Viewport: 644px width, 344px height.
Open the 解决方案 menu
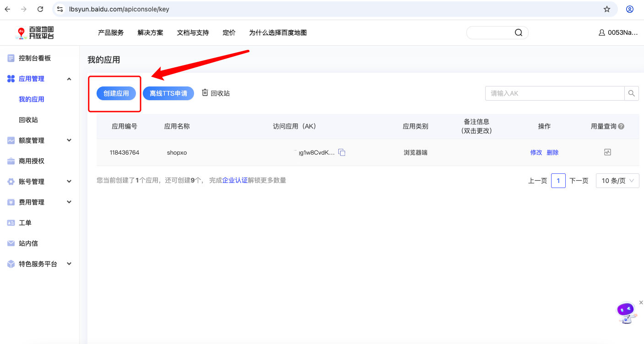pos(150,32)
